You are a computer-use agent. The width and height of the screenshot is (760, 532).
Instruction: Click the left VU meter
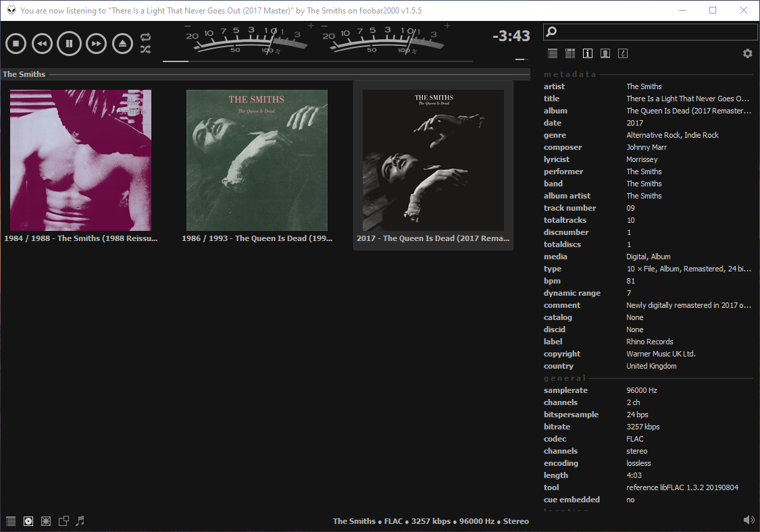click(x=248, y=38)
